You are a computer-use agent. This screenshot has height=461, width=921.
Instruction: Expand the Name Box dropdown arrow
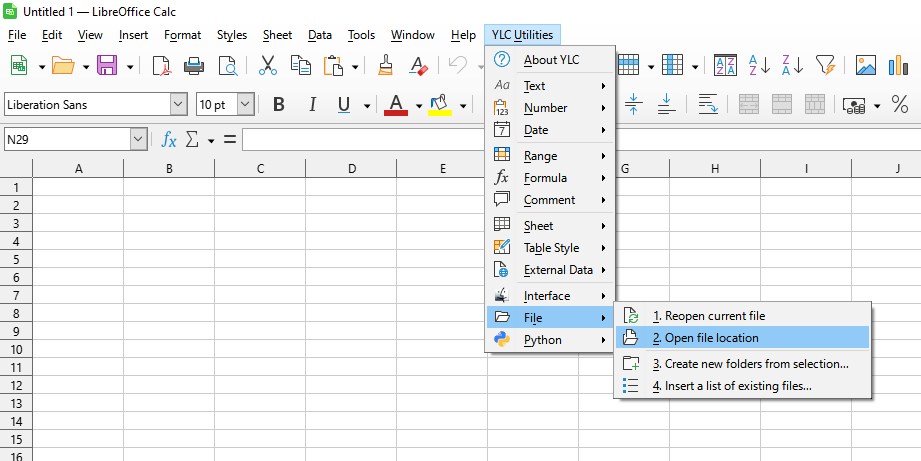138,139
